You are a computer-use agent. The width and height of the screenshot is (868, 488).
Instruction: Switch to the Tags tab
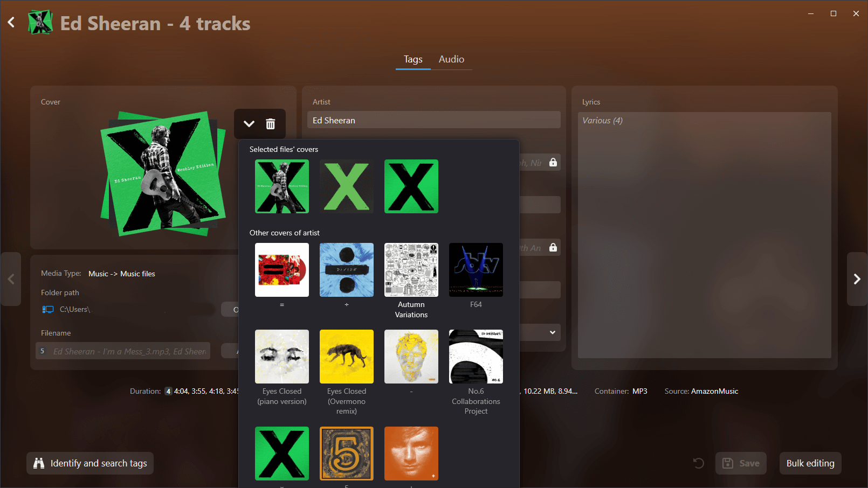(412, 59)
